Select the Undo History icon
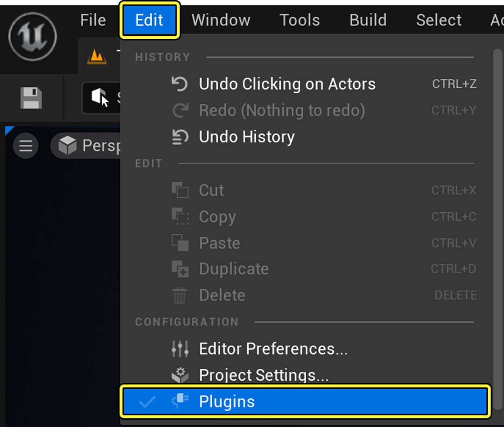The height and width of the screenshot is (427, 504). (180, 137)
